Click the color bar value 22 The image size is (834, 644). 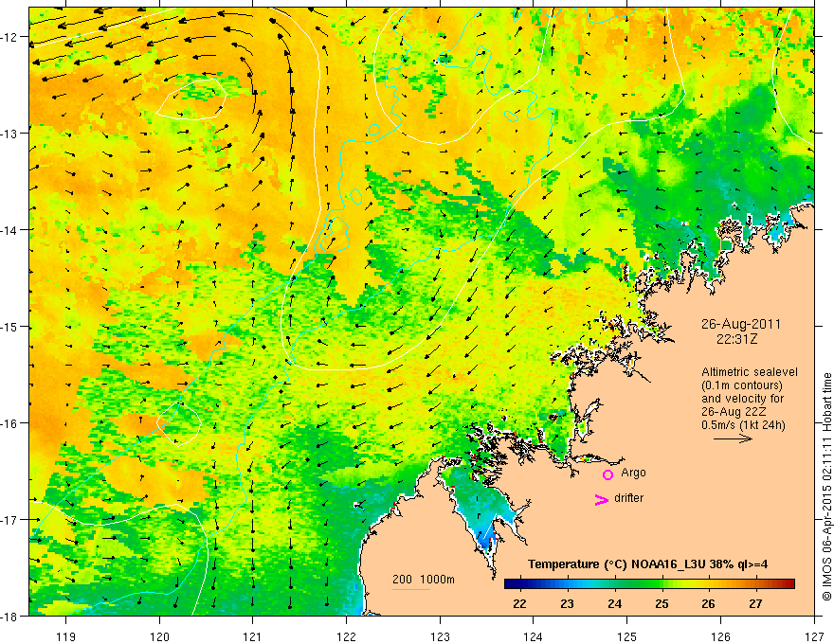(x=519, y=603)
